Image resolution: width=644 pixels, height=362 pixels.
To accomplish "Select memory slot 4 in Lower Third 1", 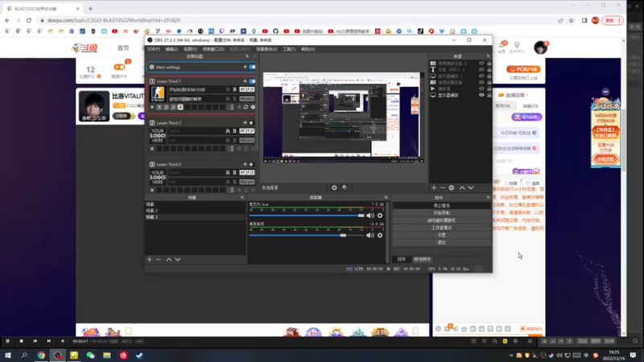I will point(180,107).
